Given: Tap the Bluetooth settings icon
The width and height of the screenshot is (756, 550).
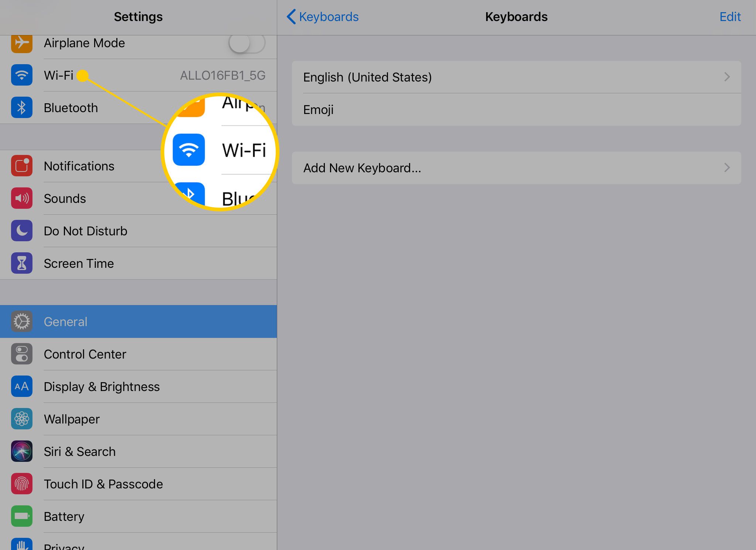Looking at the screenshot, I should [21, 108].
